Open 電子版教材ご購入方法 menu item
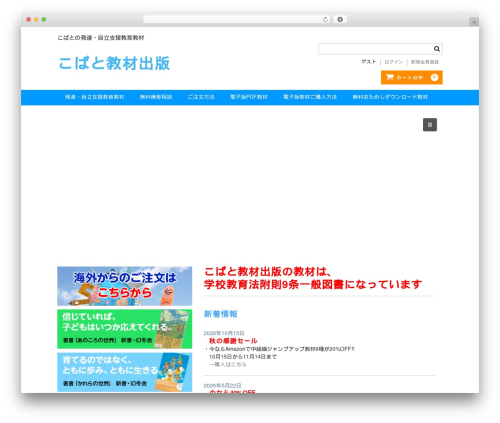Image resolution: width=500 pixels, height=423 pixels. [x=310, y=97]
